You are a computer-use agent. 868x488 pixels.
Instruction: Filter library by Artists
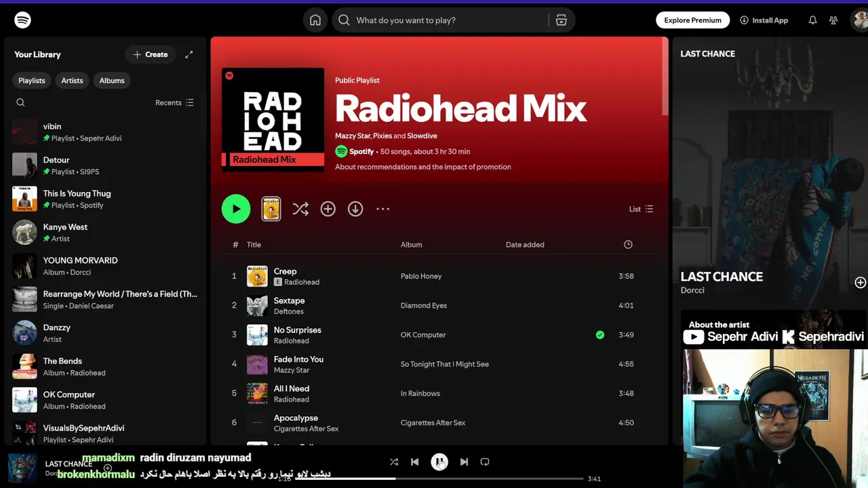[x=72, y=81]
